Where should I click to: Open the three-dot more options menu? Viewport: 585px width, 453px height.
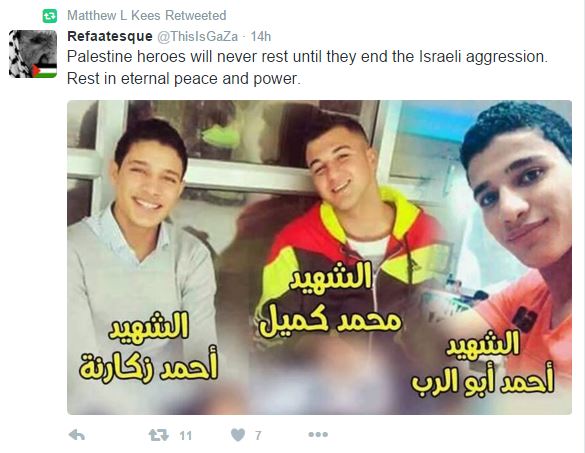(318, 434)
